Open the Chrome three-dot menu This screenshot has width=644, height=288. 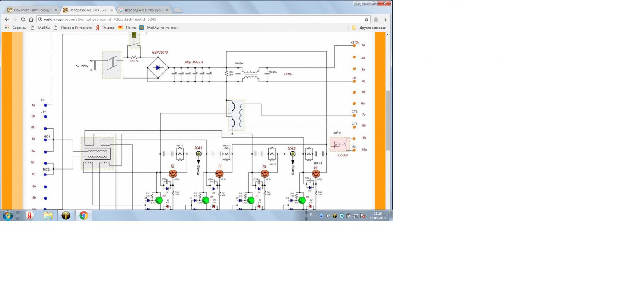(x=385, y=19)
